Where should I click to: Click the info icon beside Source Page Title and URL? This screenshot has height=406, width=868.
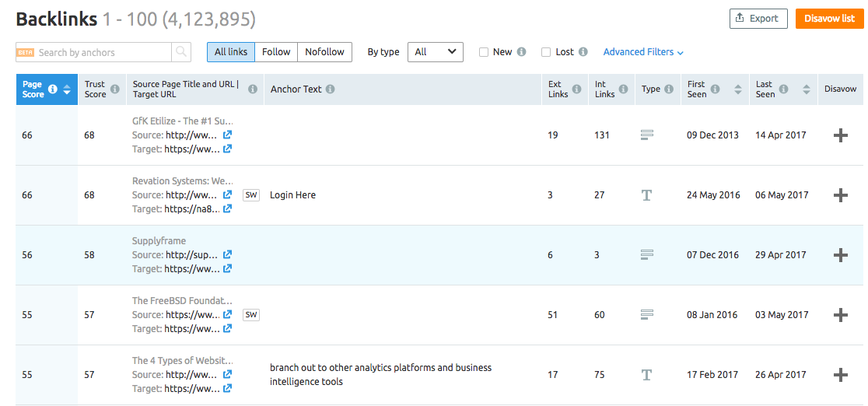pos(253,89)
